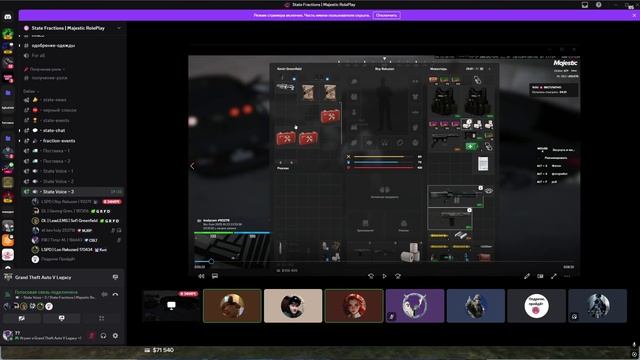Screen dimensions: 640x360
Task: Go back with the left arrow on viewer
Action: click(x=192, y=166)
